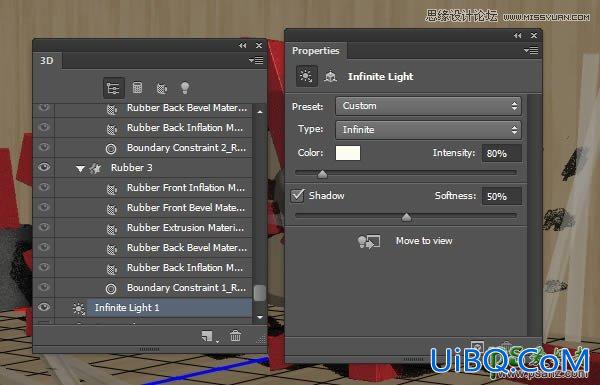Viewport: 600px width, 385px height.
Task: Open the 3D panel flyout menu
Action: tap(256, 60)
